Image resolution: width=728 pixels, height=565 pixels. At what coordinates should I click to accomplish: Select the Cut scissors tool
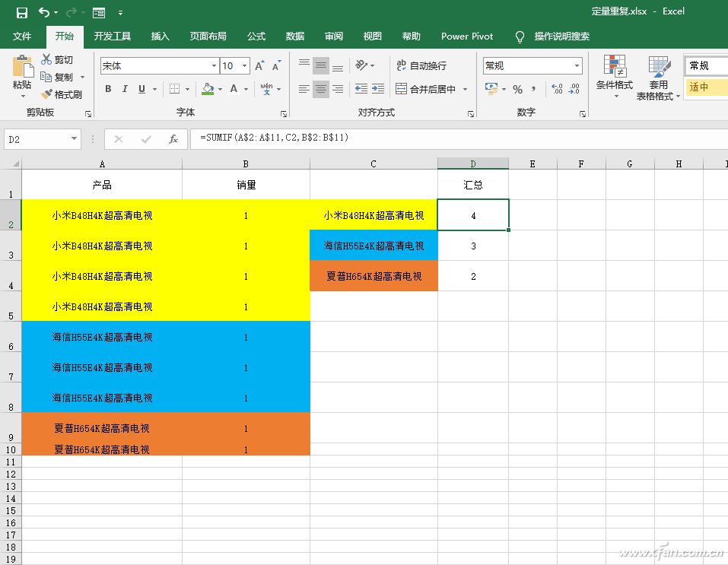click(46, 59)
